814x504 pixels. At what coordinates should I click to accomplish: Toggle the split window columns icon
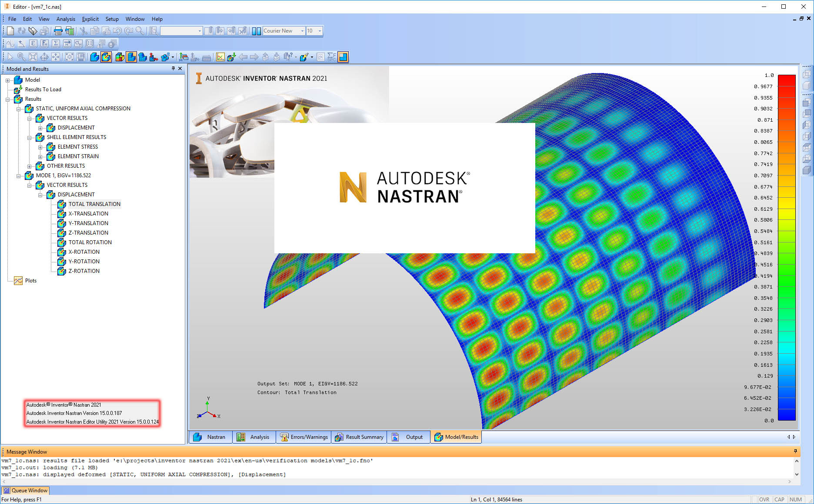257,31
